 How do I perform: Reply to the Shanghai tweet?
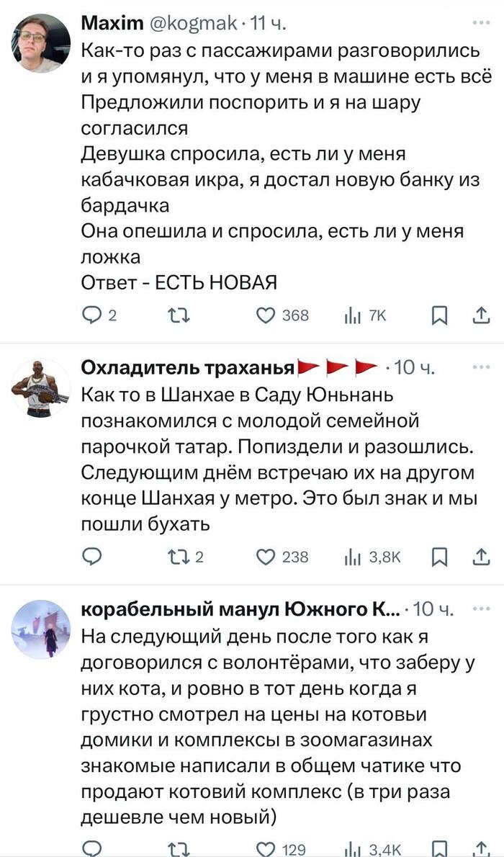[x=91, y=556]
